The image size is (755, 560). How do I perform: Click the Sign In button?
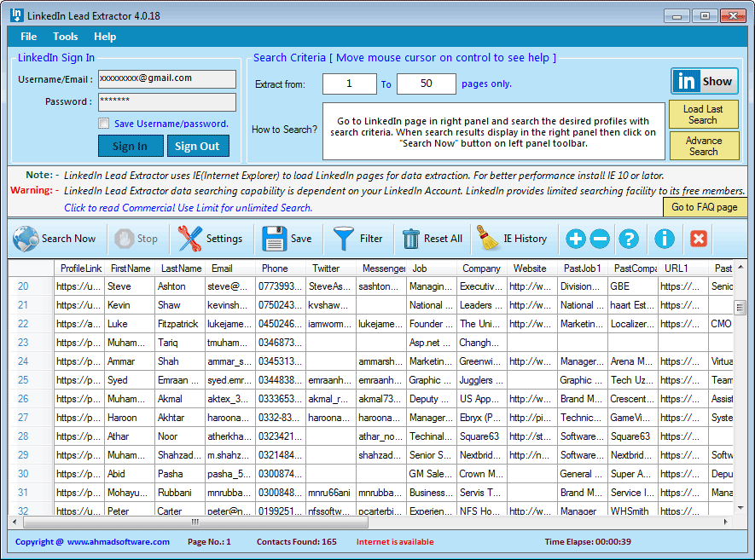click(x=131, y=146)
